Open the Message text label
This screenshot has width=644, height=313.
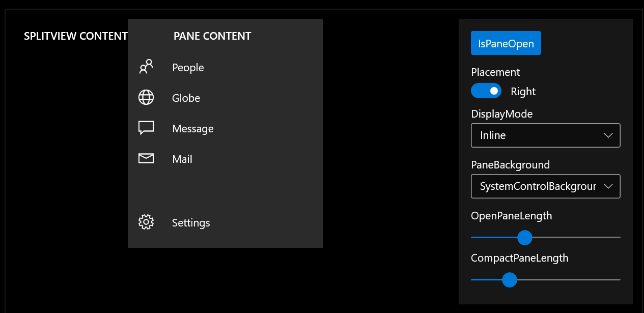coord(193,129)
